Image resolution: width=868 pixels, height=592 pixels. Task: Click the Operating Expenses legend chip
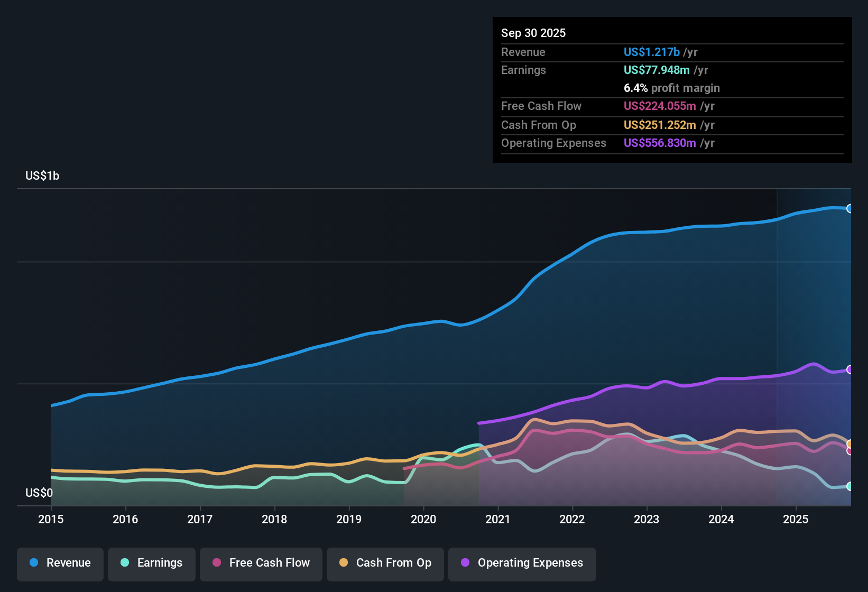tap(522, 563)
